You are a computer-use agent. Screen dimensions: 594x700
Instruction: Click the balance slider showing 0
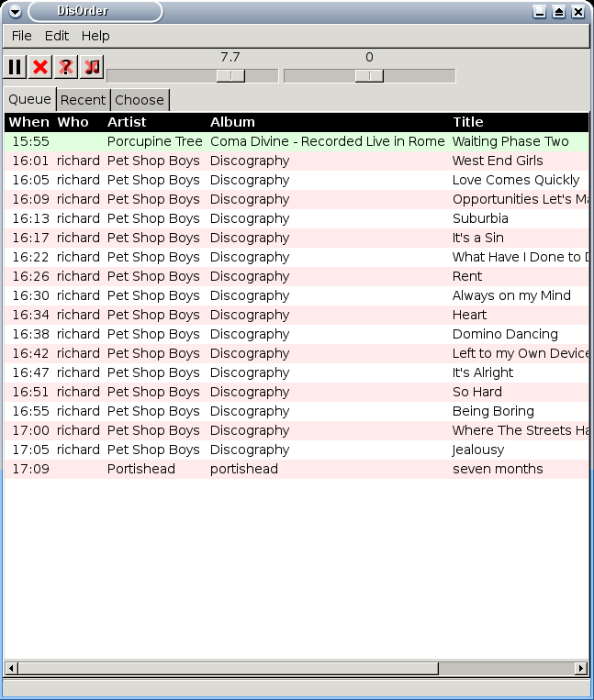click(369, 76)
